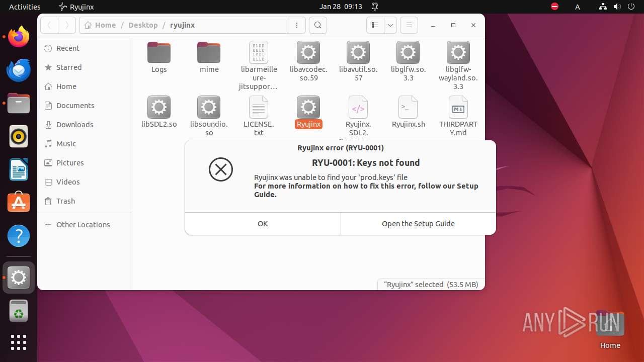
Task: Select THIRDPARTY.md file icon
Action: [x=458, y=107]
